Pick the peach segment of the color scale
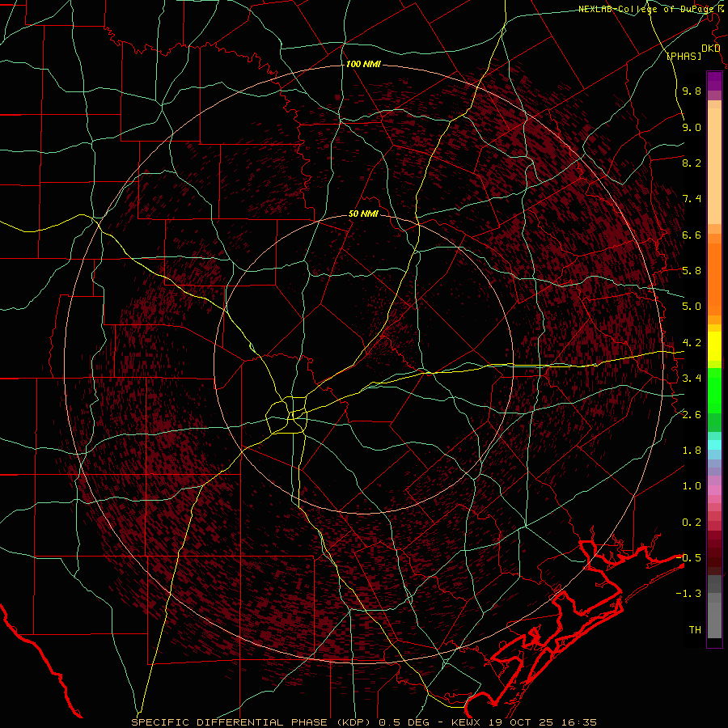The width and height of the screenshot is (728, 728). 714,167
